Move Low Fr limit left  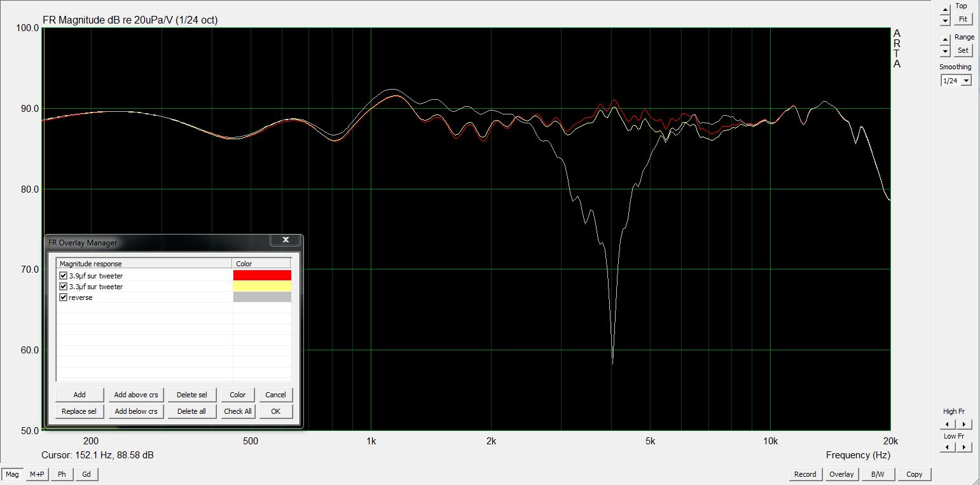947,447
